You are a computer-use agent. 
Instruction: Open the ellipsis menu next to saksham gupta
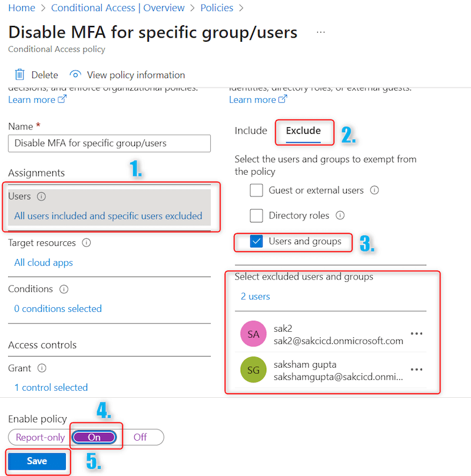417,370
